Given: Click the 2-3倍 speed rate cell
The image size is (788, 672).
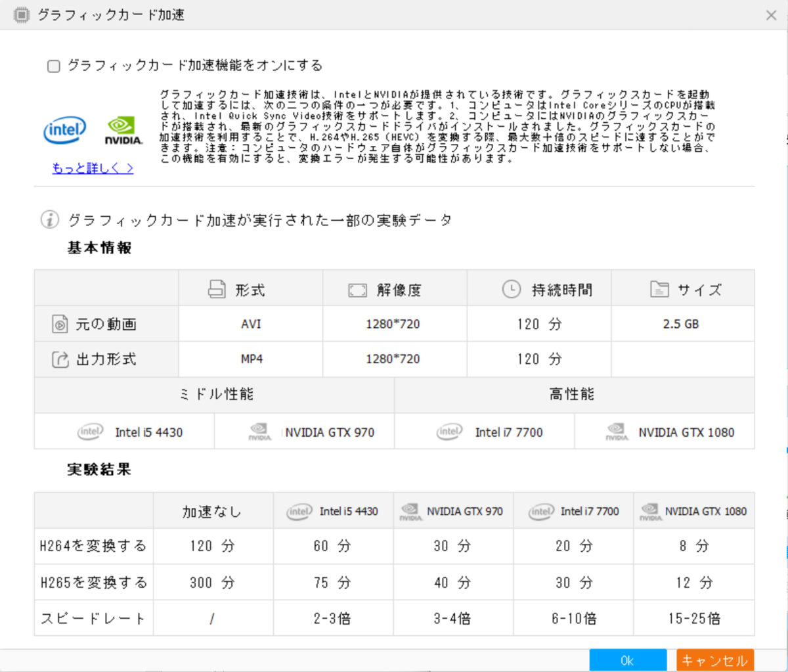Looking at the screenshot, I should tap(333, 618).
